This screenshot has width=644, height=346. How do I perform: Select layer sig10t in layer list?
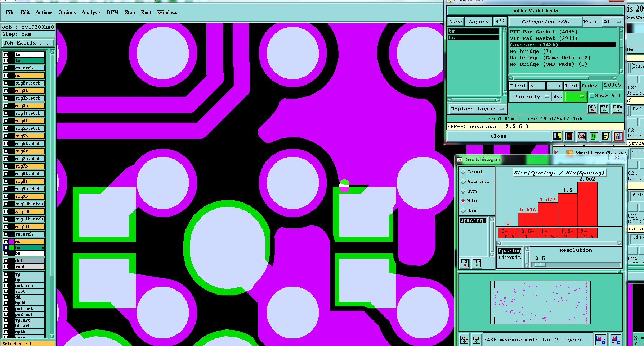point(29,211)
